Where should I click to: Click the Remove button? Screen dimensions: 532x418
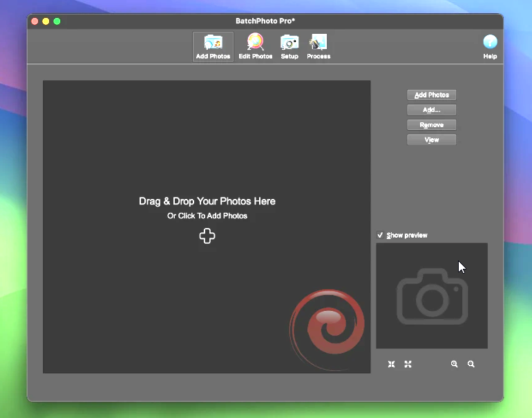point(432,125)
